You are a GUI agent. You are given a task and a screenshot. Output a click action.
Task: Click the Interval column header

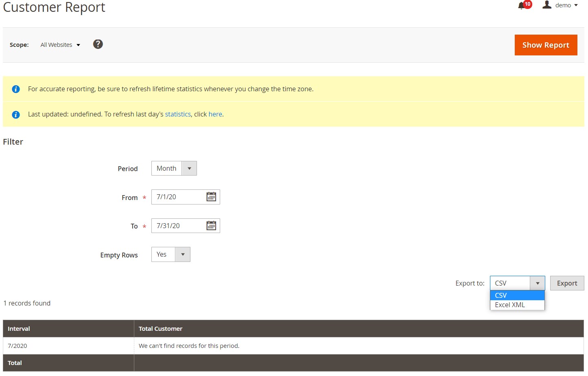point(68,329)
